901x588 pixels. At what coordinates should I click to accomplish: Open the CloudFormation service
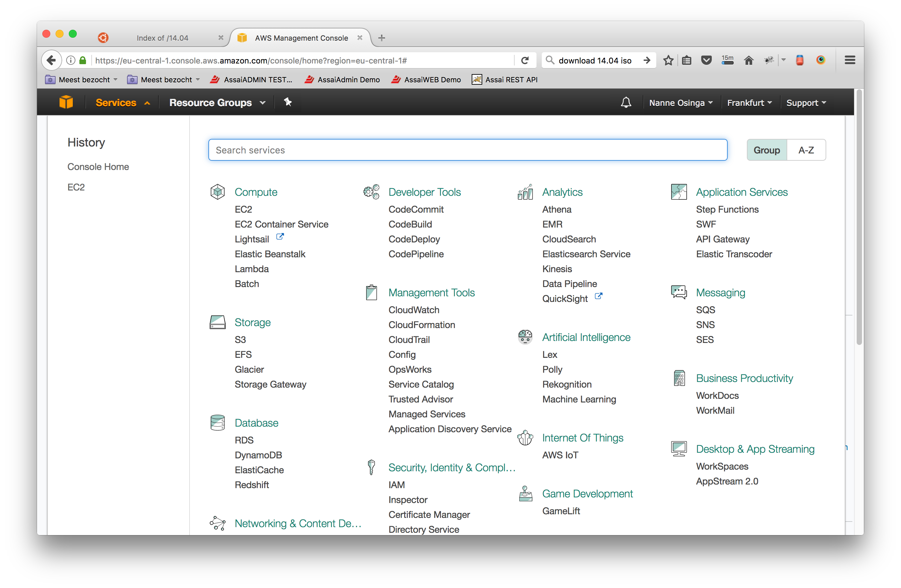pyautogui.click(x=422, y=325)
